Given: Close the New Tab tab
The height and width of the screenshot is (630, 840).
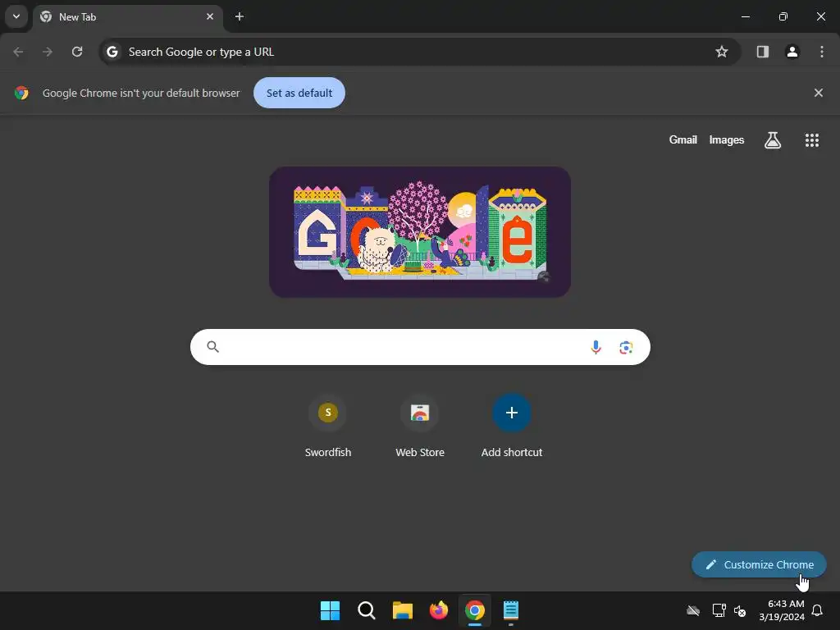Looking at the screenshot, I should pos(210,16).
